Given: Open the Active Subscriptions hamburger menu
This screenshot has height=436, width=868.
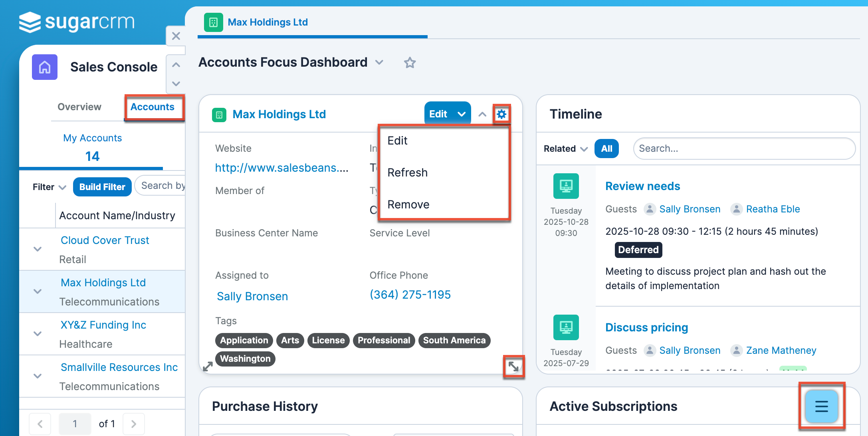Looking at the screenshot, I should [x=821, y=406].
